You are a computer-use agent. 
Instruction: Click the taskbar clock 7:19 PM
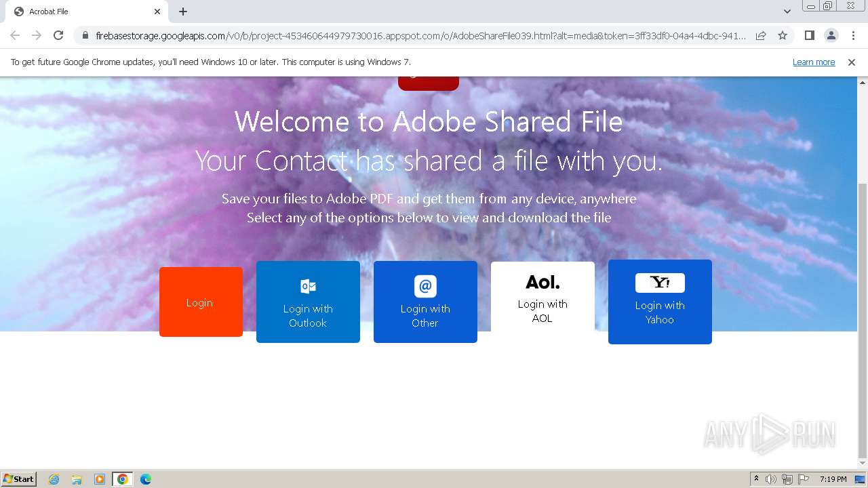tap(833, 479)
